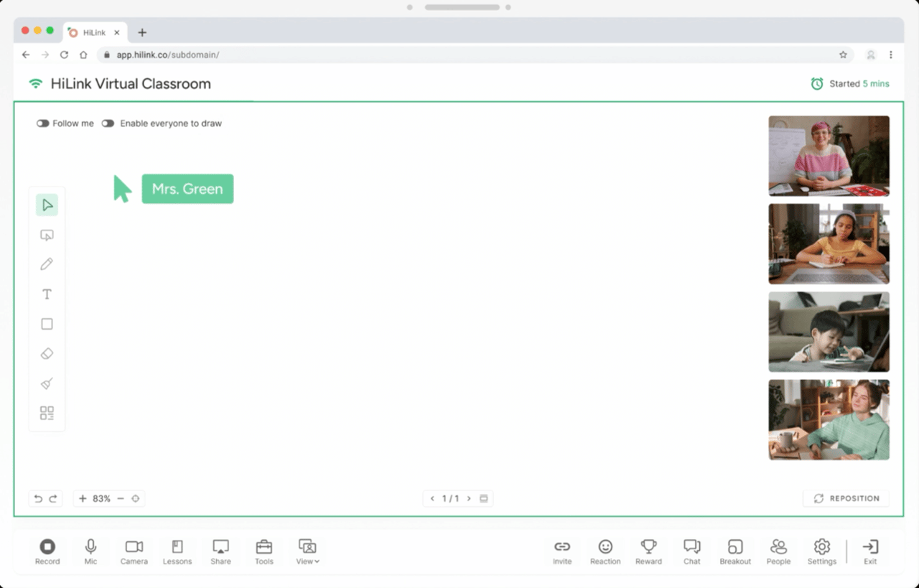This screenshot has width=919, height=588.
Task: Open the Reaction picker
Action: point(605,552)
